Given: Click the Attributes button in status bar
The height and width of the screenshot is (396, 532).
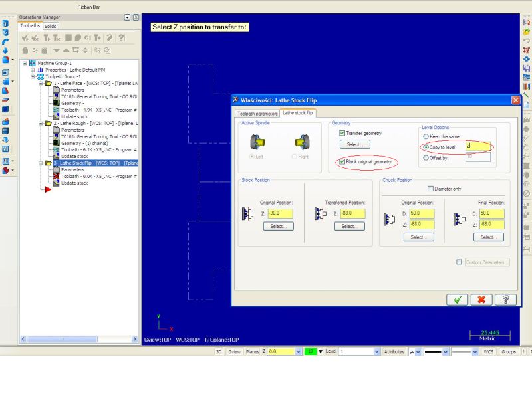Looking at the screenshot, I should point(394,352).
